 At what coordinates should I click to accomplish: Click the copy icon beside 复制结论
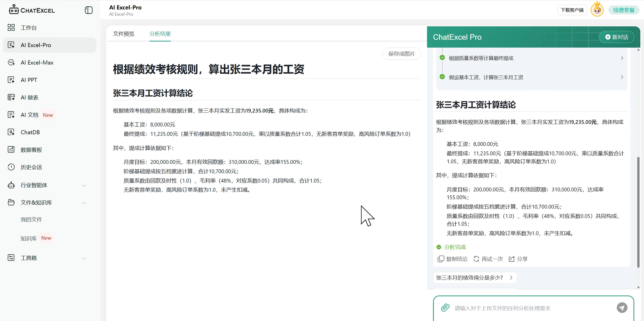[x=441, y=259]
